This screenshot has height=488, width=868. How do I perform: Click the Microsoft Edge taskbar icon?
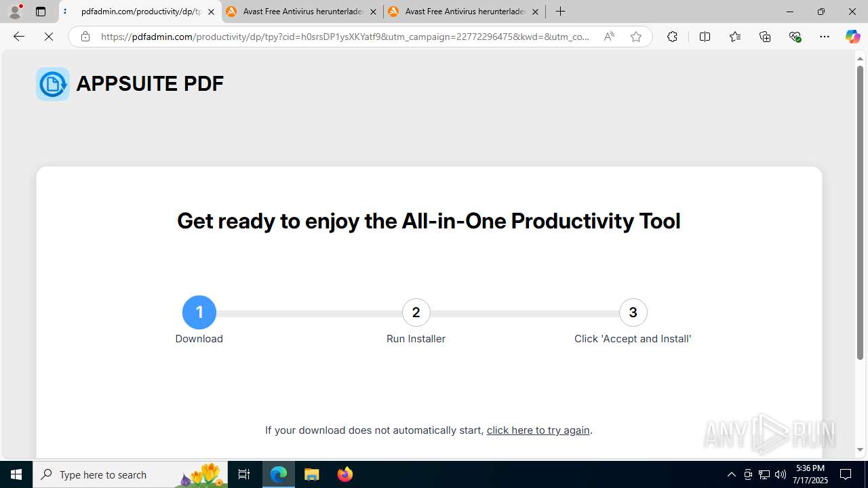(x=279, y=474)
